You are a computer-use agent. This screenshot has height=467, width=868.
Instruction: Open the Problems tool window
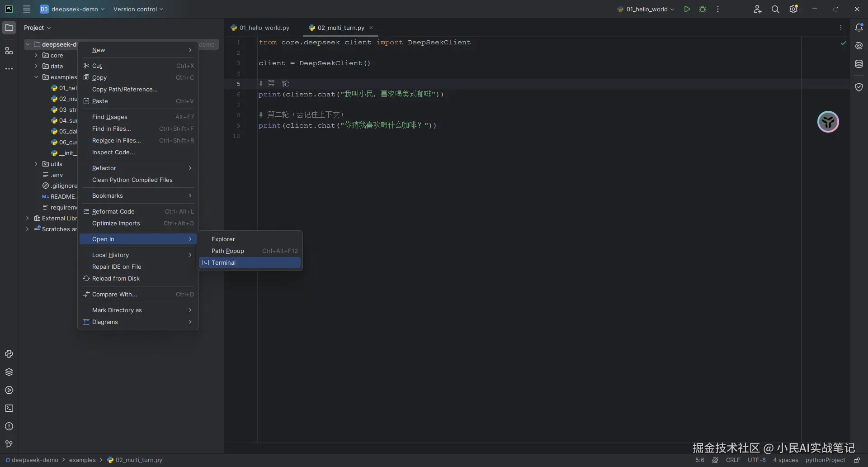[x=9, y=426]
